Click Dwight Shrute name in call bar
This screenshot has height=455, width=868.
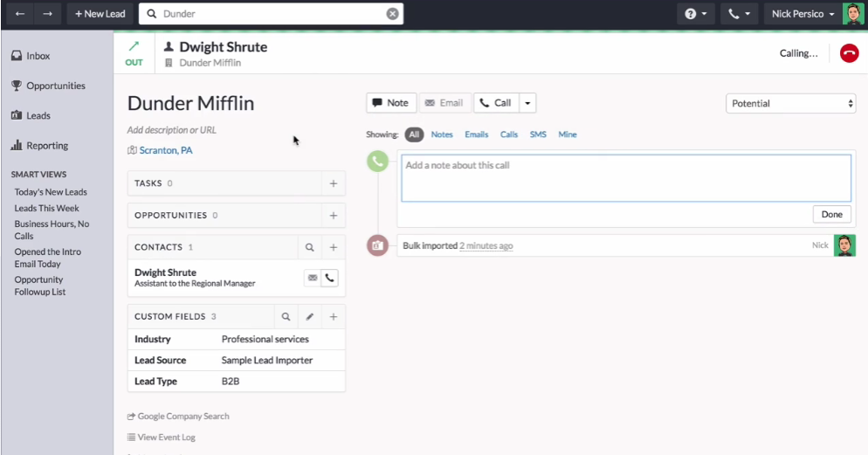tap(223, 47)
